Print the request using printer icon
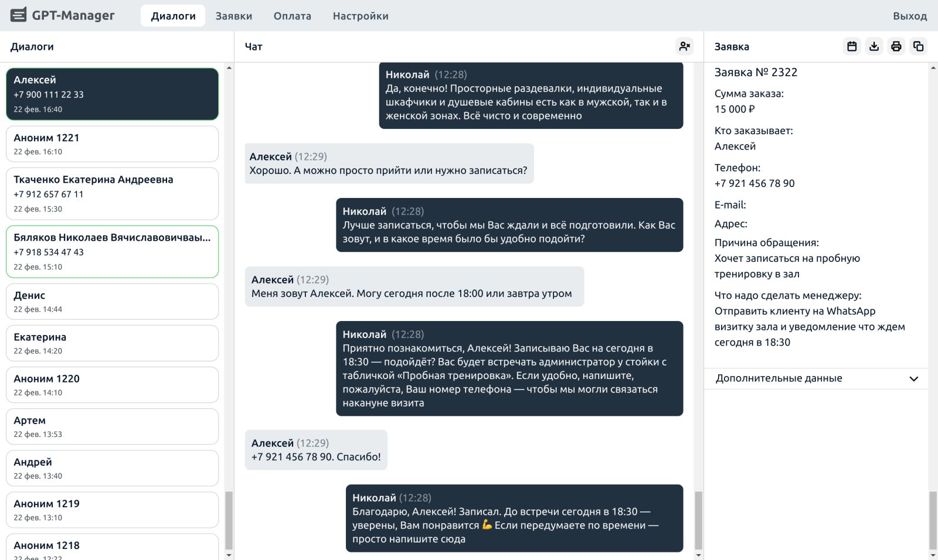The height and width of the screenshot is (560, 938). tap(896, 46)
